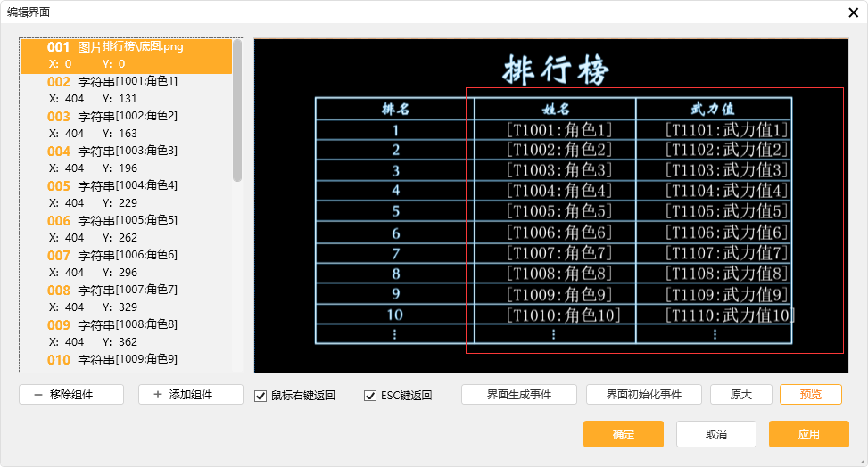
Task: Select component 001 图片排行榜\底图.png
Action: click(125, 55)
